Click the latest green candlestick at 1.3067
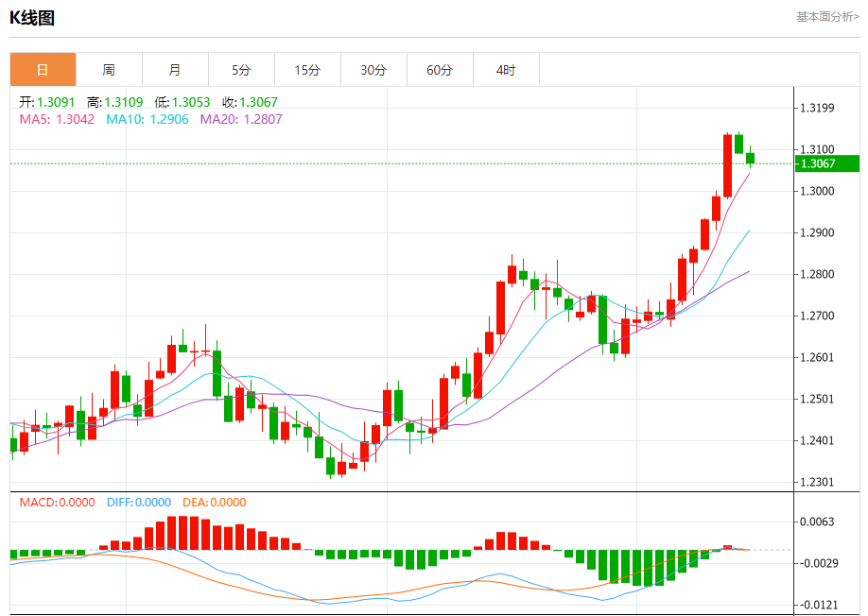Viewport: 868px width, 616px height. 750,158
